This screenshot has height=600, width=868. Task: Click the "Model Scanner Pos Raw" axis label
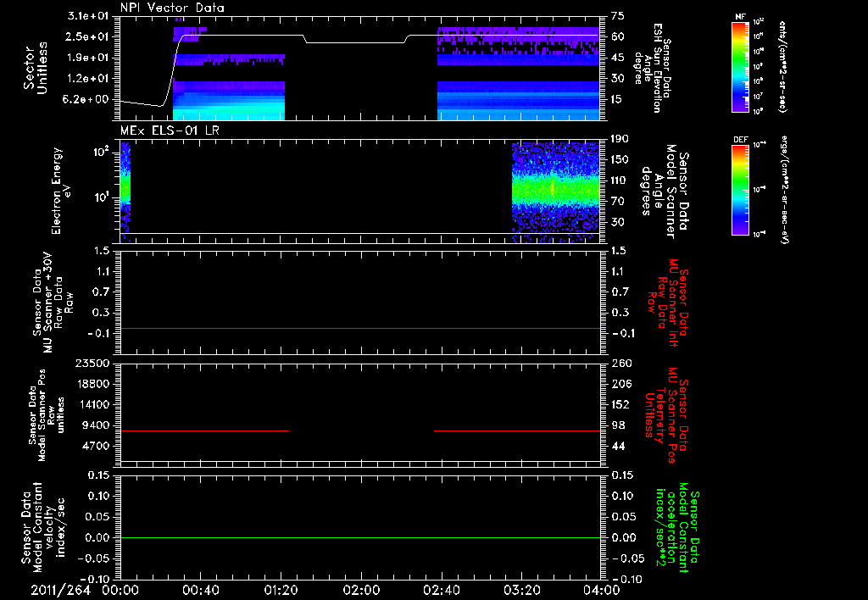coord(46,416)
